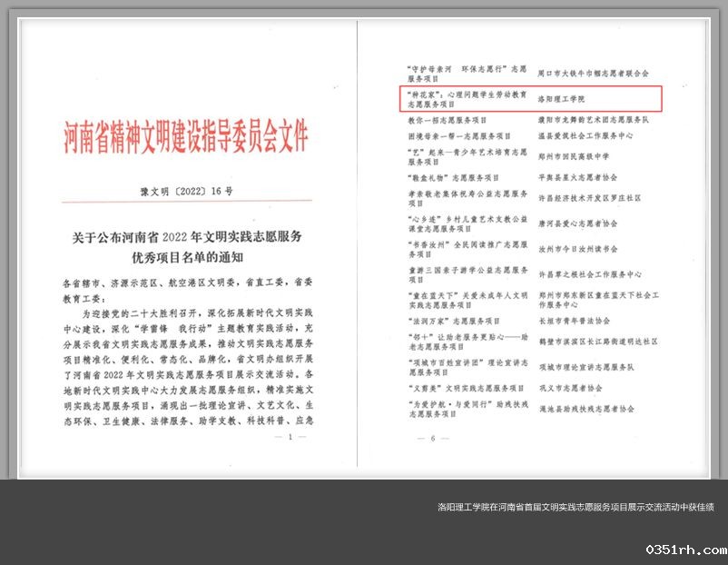Click the document number 豫文明〔2022〕16号
Screen dimensions: 728x565
coord(186,192)
